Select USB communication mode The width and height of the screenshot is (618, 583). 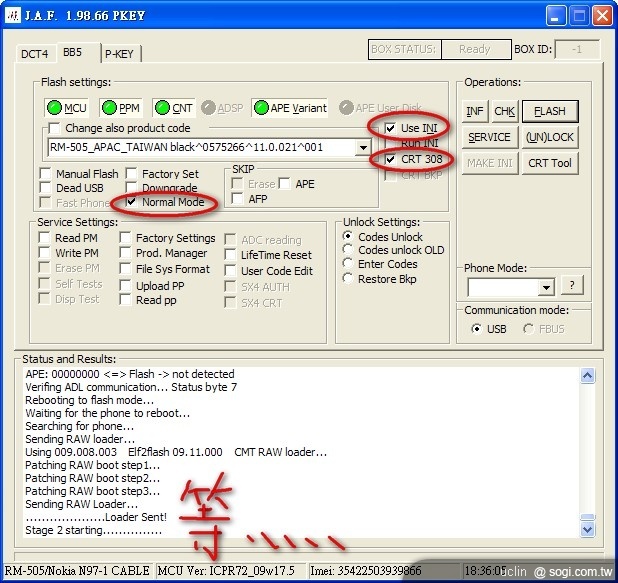(477, 329)
